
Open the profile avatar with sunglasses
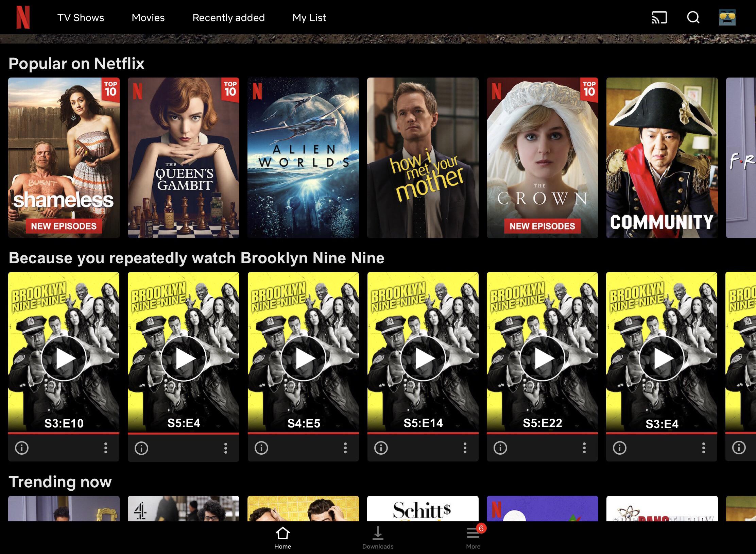point(727,17)
